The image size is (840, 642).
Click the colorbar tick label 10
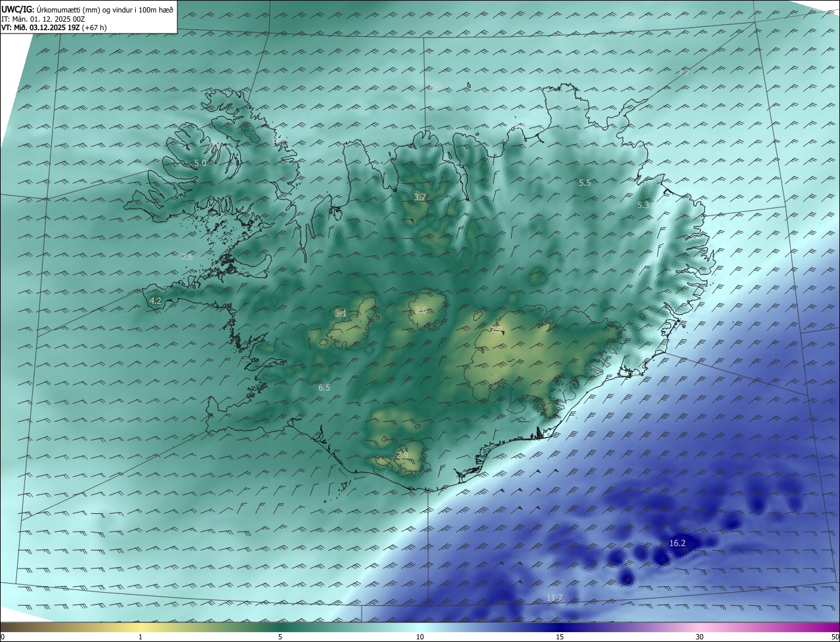pos(420,637)
